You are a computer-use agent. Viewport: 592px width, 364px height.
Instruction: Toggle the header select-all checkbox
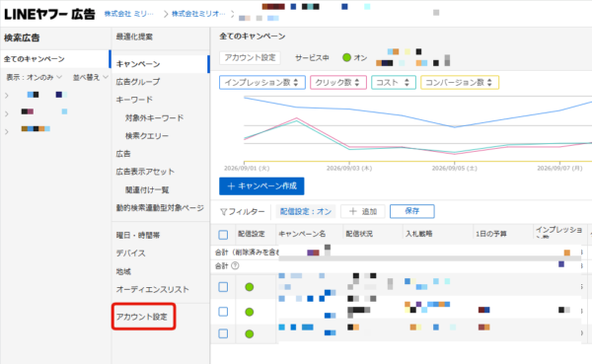point(223,235)
